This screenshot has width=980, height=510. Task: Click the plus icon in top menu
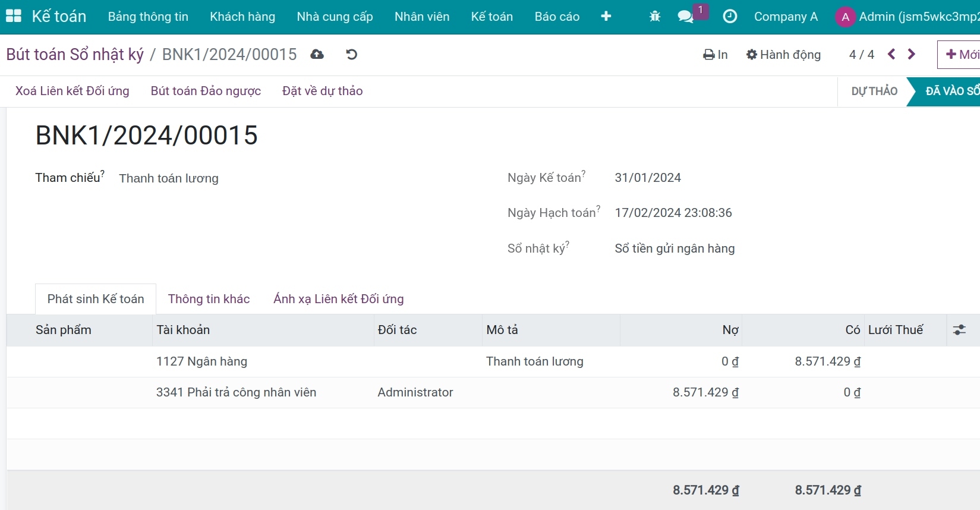pos(606,17)
